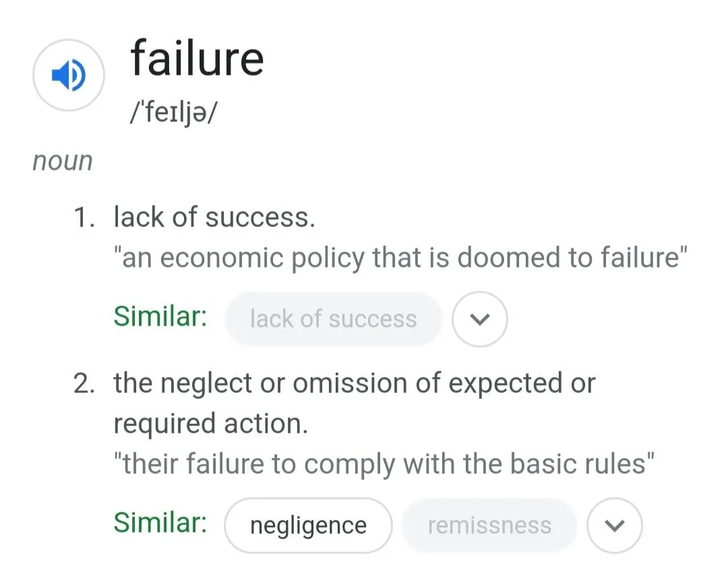This screenshot has width=728, height=585.
Task: Tap the "remissness" synonym chip
Action: pos(489,526)
